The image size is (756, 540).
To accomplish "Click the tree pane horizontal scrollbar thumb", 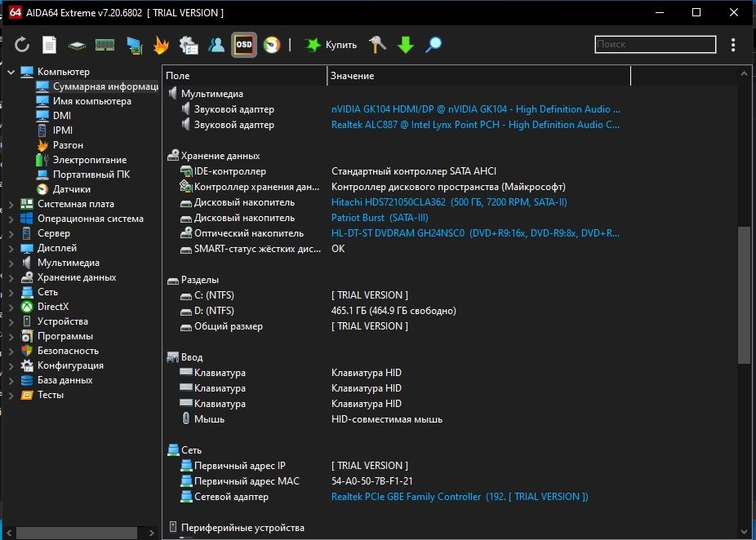I will (77, 533).
